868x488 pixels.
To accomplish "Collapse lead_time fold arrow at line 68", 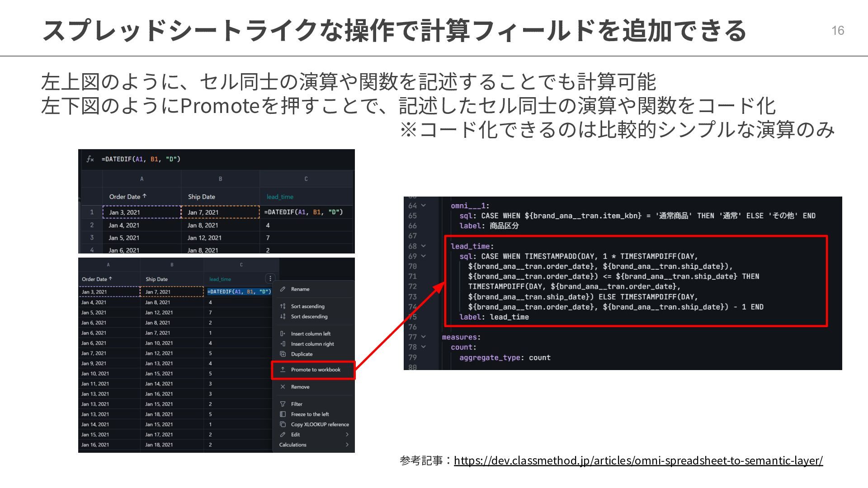I will pyautogui.click(x=424, y=246).
